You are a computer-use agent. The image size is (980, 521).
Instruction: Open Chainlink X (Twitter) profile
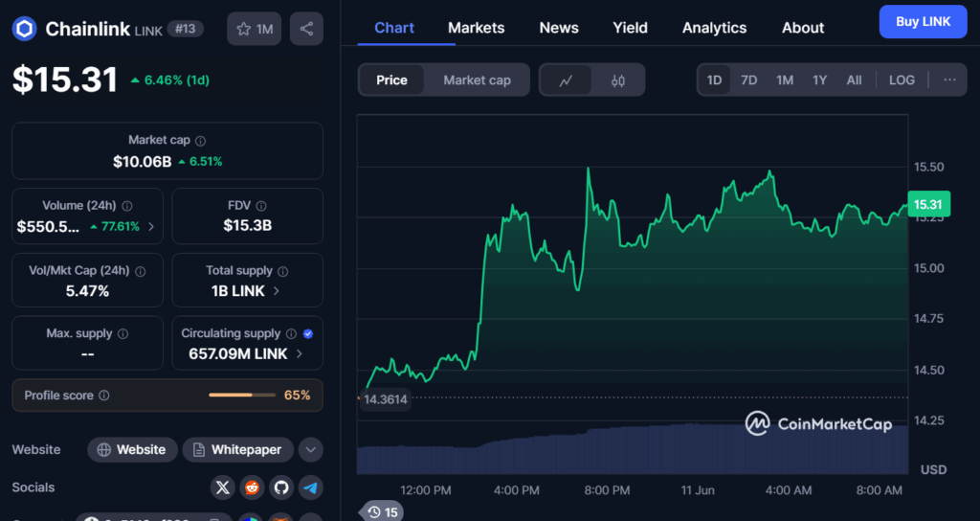coord(222,487)
